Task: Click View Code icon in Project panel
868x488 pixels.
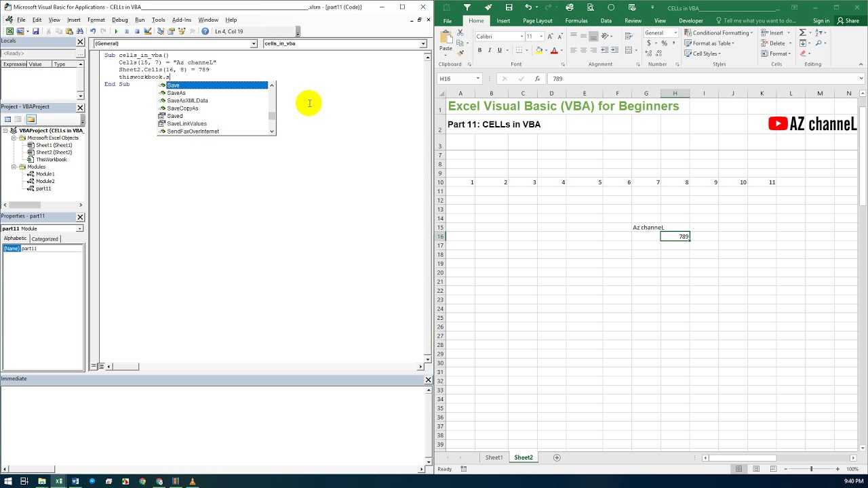Action: click(x=7, y=119)
